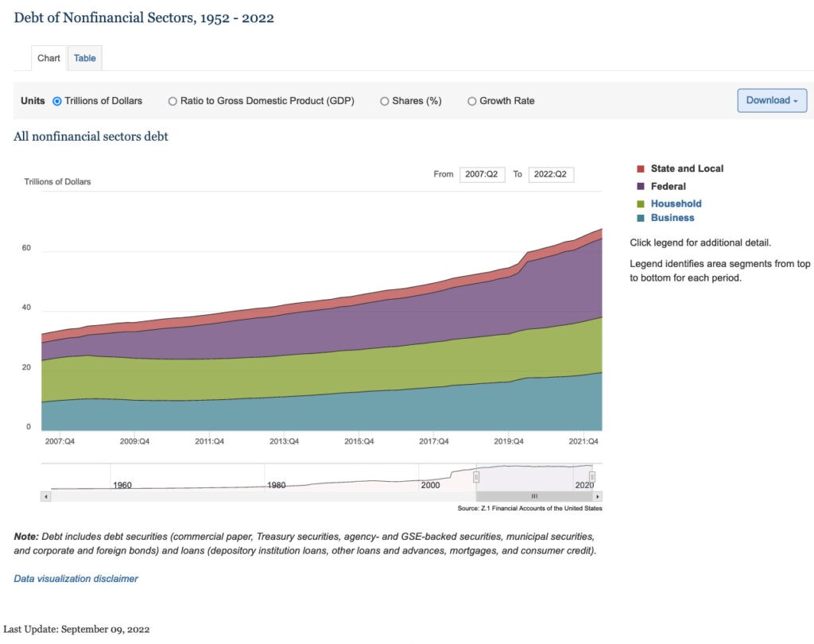Click the Business teal legend square
The height and width of the screenshot is (644, 814).
(641, 218)
